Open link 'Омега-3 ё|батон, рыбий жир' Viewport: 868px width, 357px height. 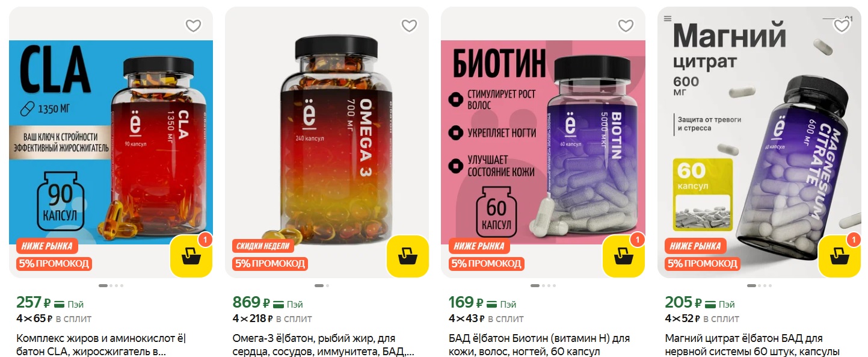pyautogui.click(x=323, y=345)
